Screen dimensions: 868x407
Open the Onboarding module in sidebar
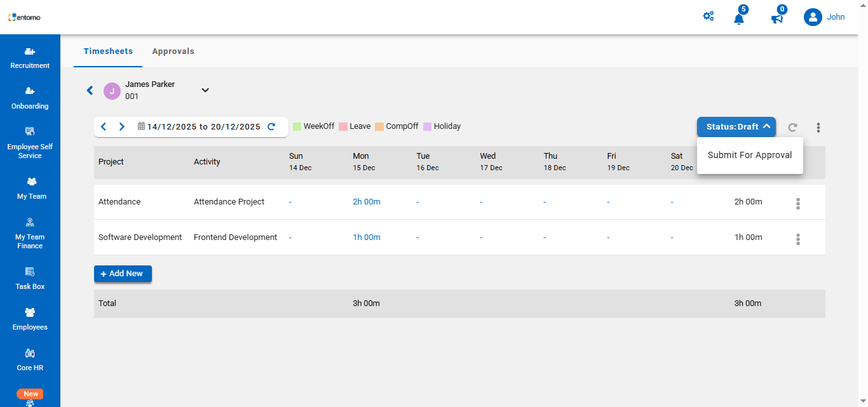(x=30, y=98)
